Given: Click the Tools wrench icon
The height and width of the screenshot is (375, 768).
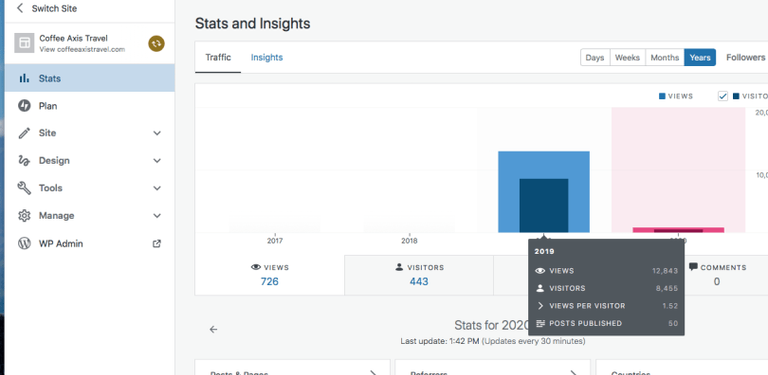Looking at the screenshot, I should pos(24,188).
